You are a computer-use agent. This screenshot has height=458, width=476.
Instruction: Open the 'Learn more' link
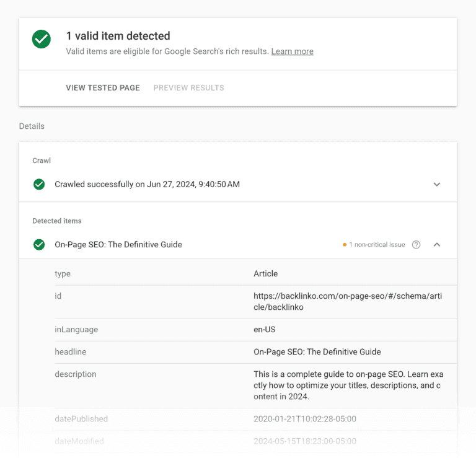click(292, 51)
